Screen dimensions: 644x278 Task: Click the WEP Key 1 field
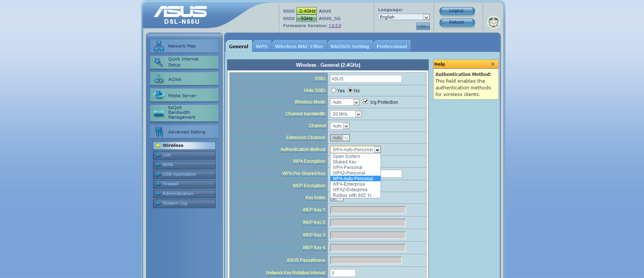click(368, 210)
